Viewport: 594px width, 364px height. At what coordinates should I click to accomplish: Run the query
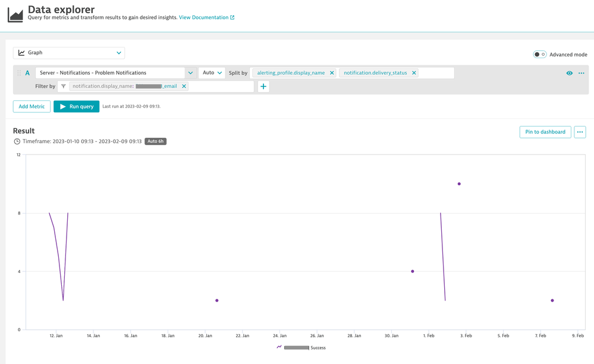coord(76,106)
